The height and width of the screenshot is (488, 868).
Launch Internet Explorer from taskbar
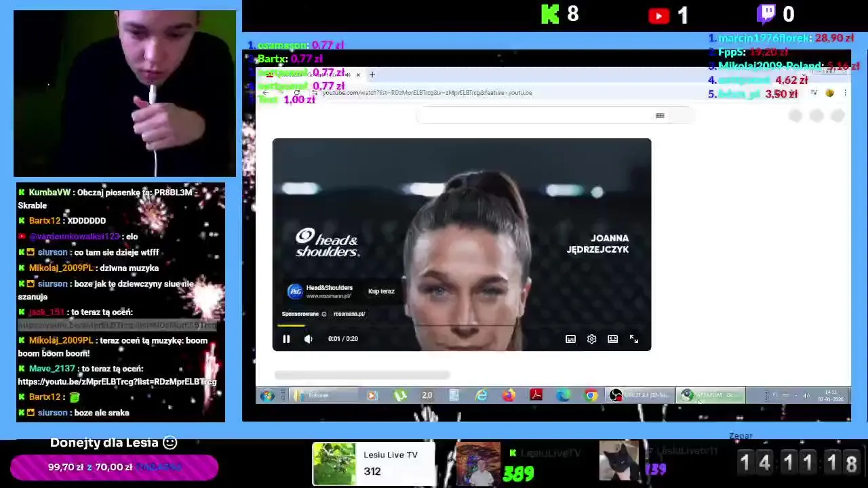click(x=481, y=395)
